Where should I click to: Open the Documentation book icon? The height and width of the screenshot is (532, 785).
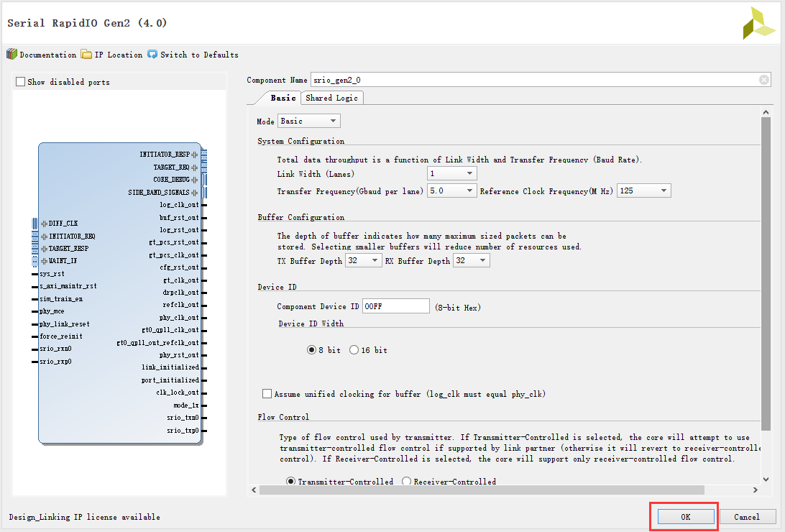(x=12, y=54)
